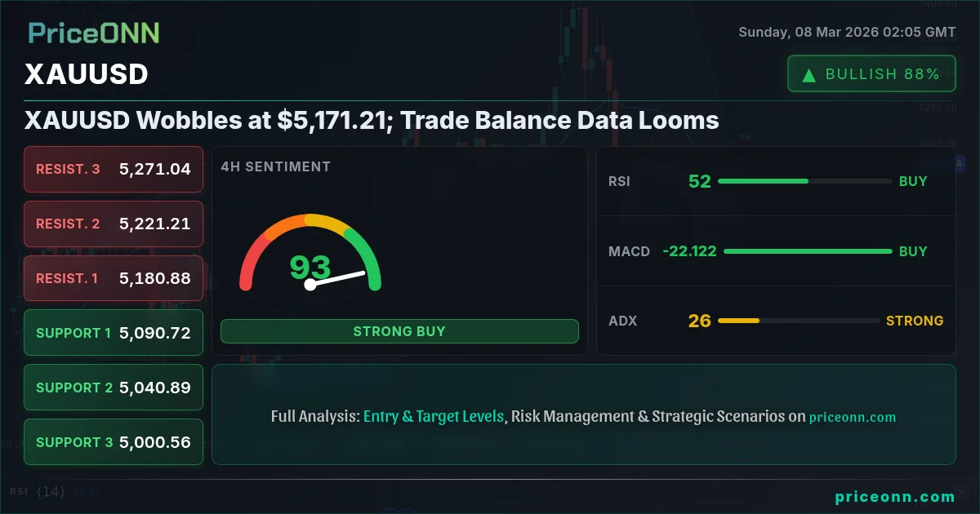Select the SUPPORT 1 level card
This screenshot has height=514, width=980.
tap(114, 333)
